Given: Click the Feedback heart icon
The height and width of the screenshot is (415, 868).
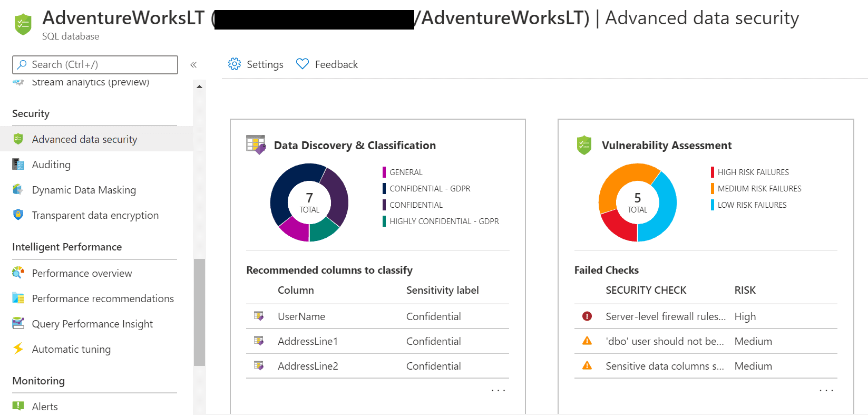Looking at the screenshot, I should (302, 64).
